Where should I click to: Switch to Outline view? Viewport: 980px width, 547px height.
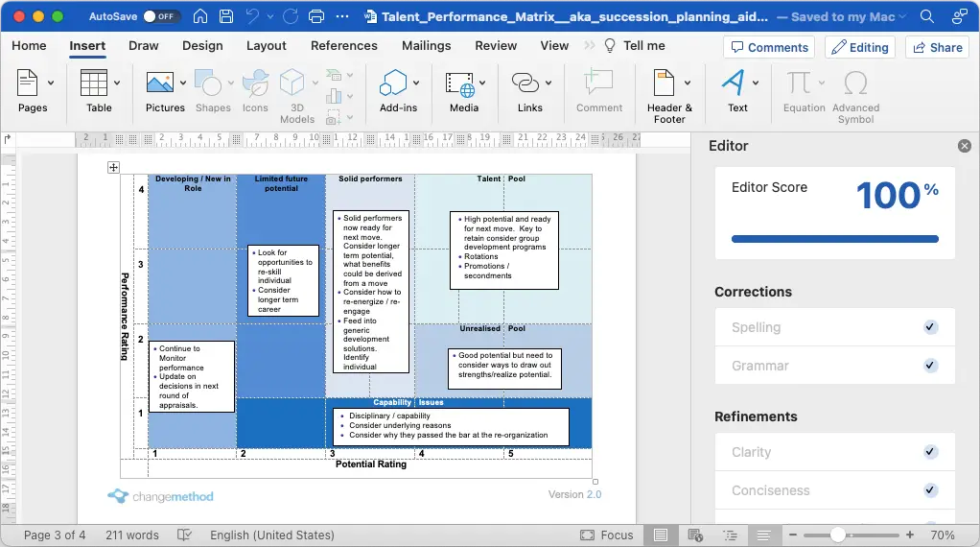tap(730, 535)
